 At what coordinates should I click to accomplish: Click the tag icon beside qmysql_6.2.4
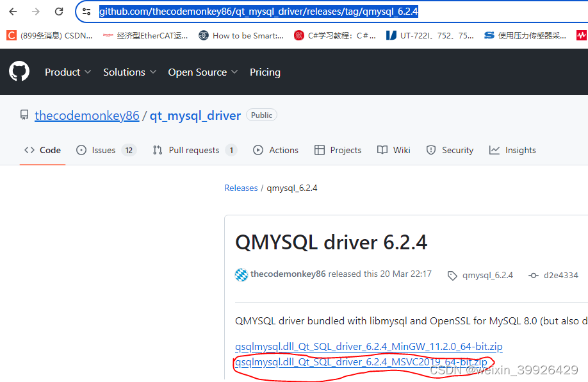pyautogui.click(x=453, y=275)
